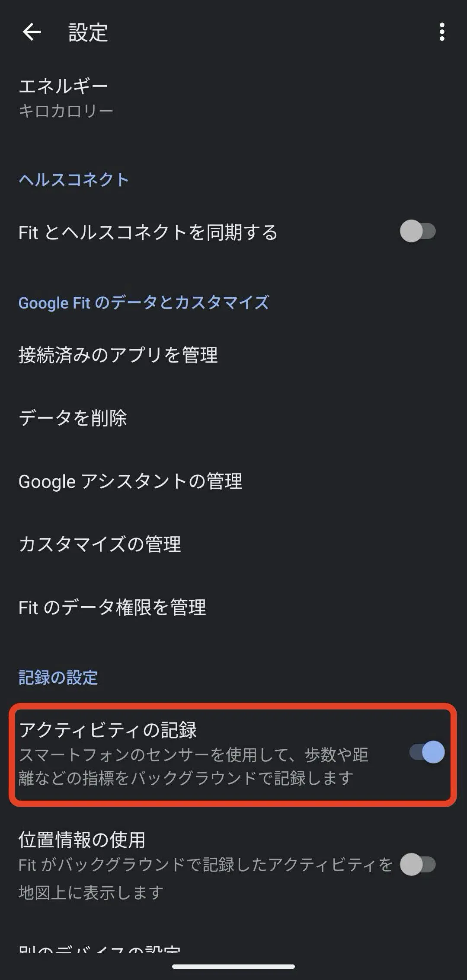Tap the 設定 page title

pos(88,33)
